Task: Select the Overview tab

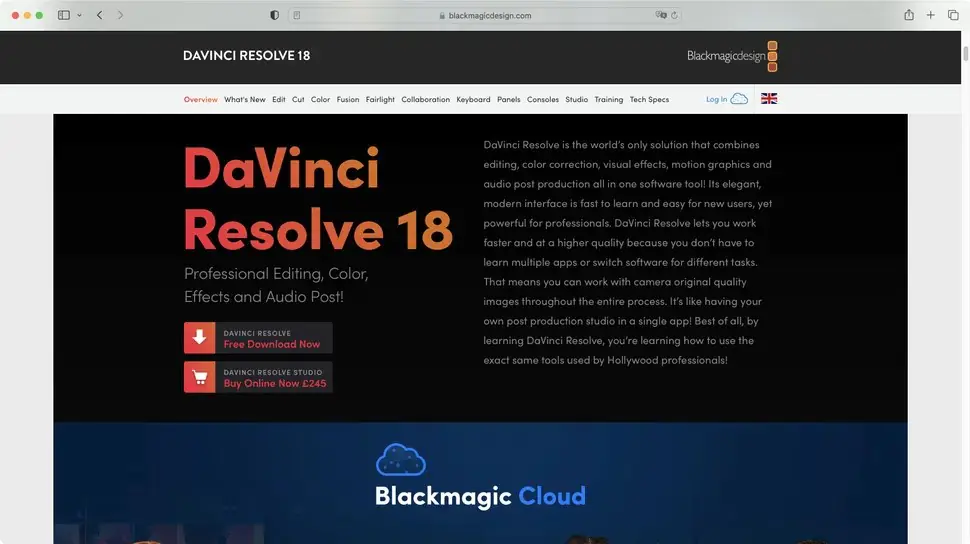Action: [x=200, y=100]
